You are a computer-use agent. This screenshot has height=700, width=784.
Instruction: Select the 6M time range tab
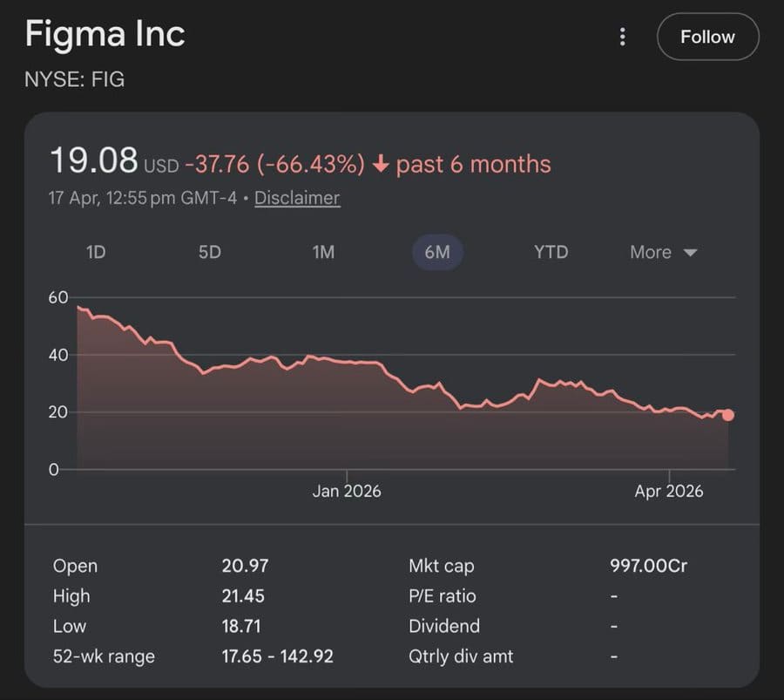click(436, 252)
